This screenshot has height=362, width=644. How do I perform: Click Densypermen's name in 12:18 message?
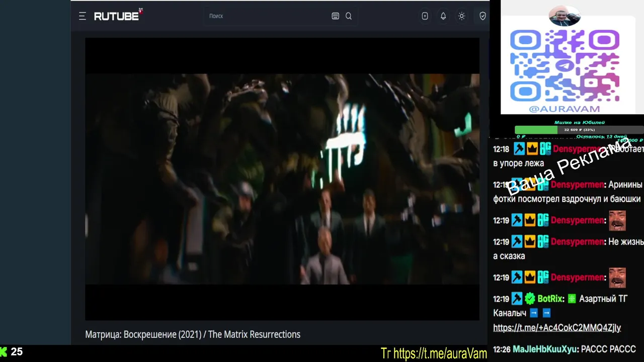[x=578, y=149]
